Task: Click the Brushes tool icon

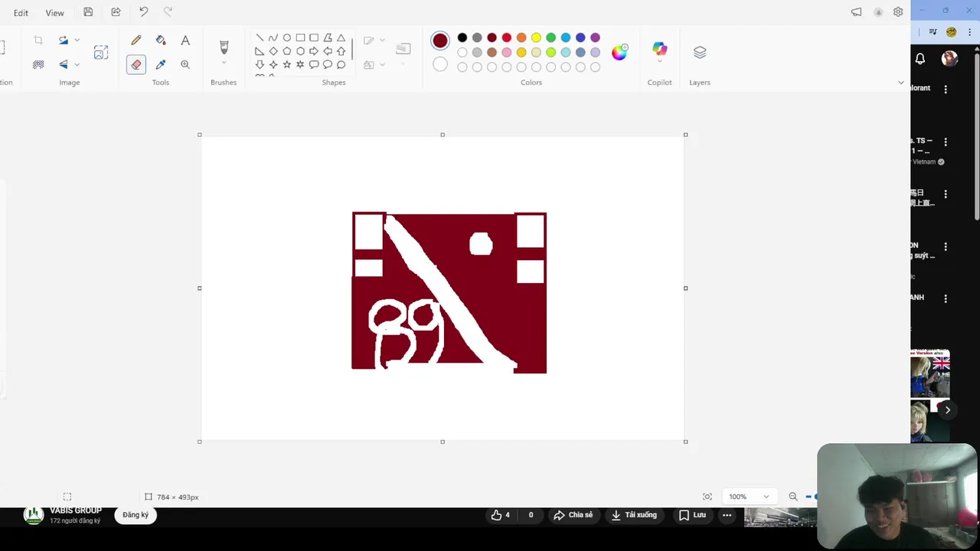Action: 224,47
